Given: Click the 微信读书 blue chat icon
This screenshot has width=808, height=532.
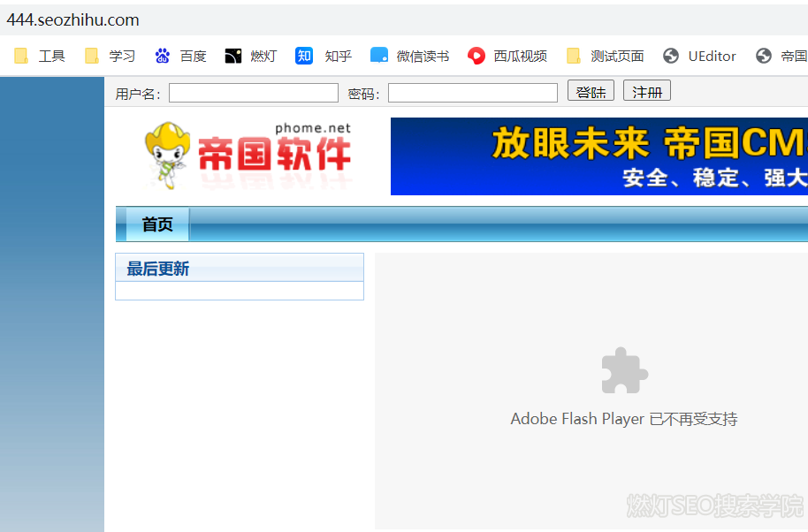Looking at the screenshot, I should coord(379,55).
